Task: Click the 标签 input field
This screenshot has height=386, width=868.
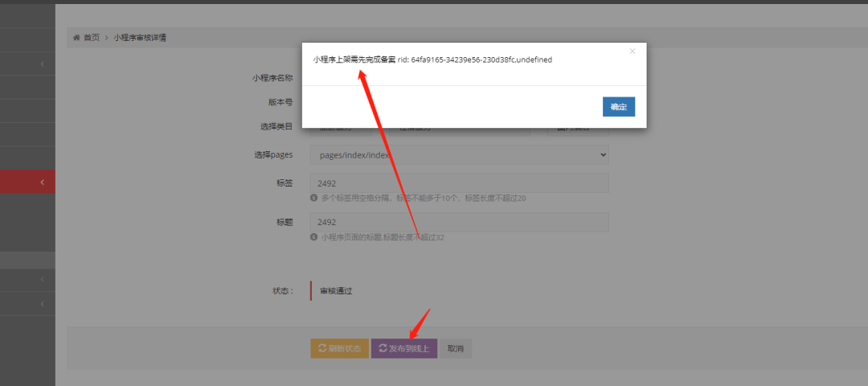Action: pyautogui.click(x=460, y=183)
